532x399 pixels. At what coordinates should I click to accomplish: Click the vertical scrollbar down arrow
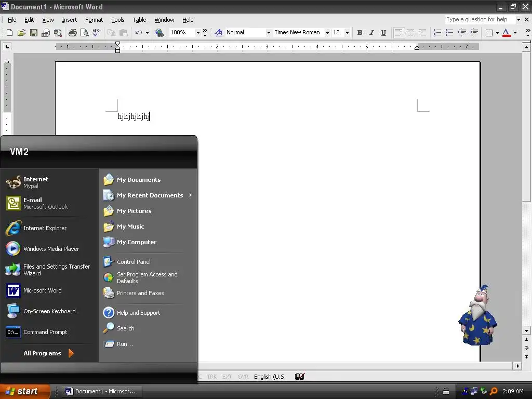pyautogui.click(x=526, y=331)
